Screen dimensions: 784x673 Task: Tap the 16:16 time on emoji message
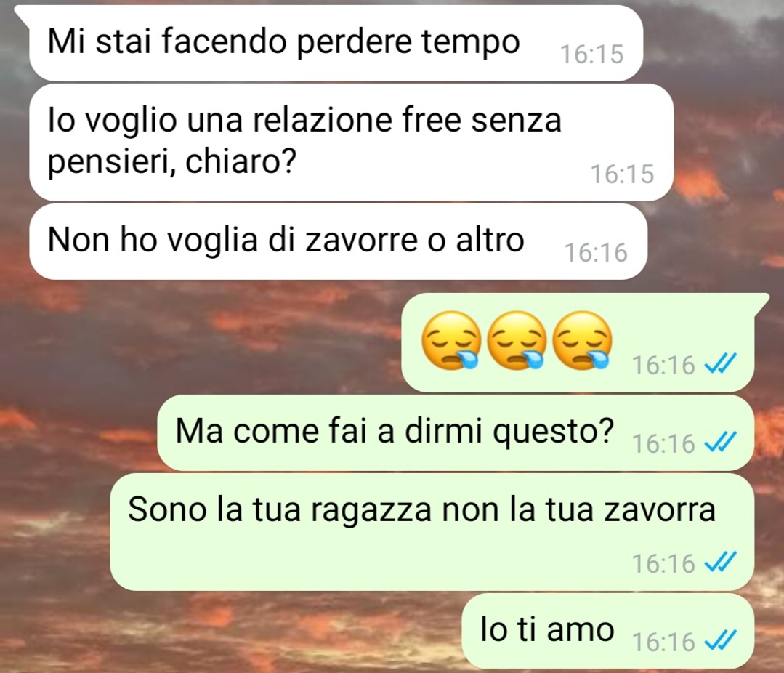(663, 365)
